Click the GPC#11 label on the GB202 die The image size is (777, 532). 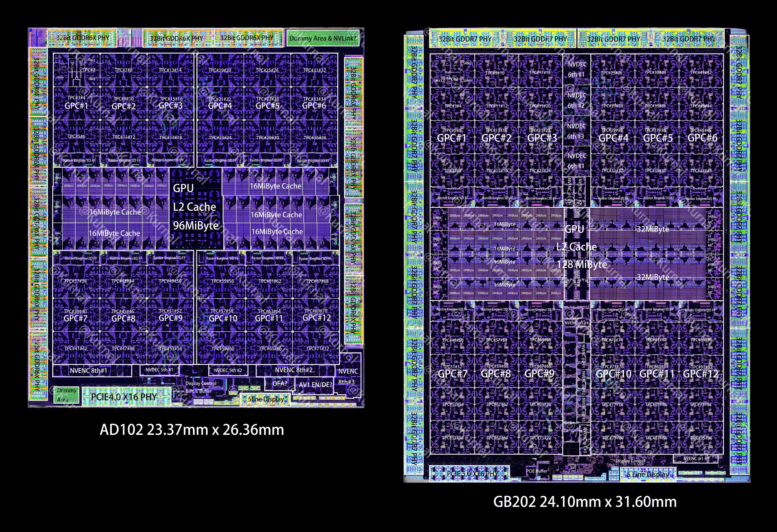point(657,374)
